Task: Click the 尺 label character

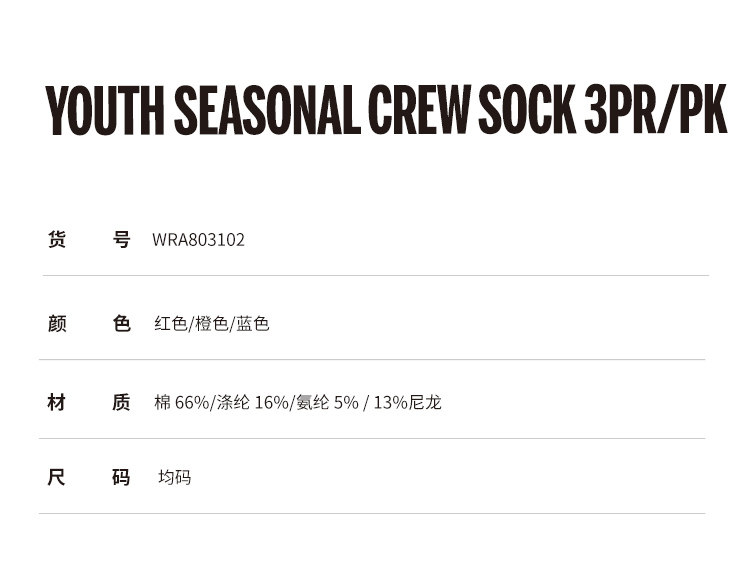Action: pos(57,477)
